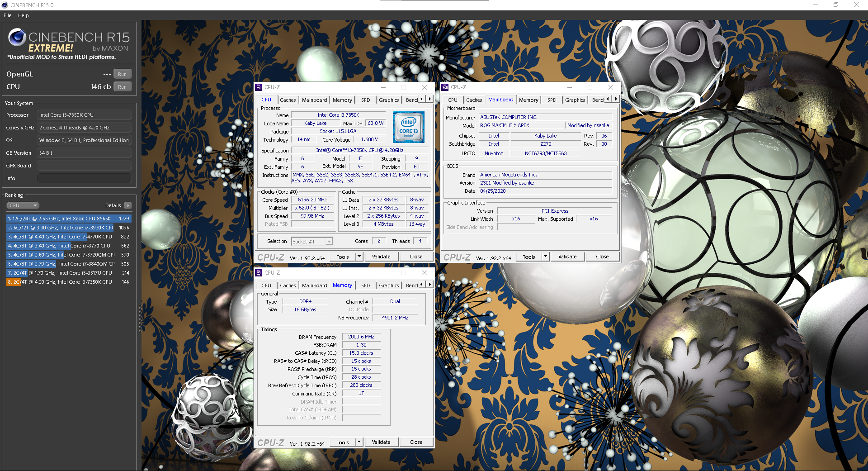
Task: Select ranking entry Intel Core i7-3930K
Action: (x=69, y=228)
